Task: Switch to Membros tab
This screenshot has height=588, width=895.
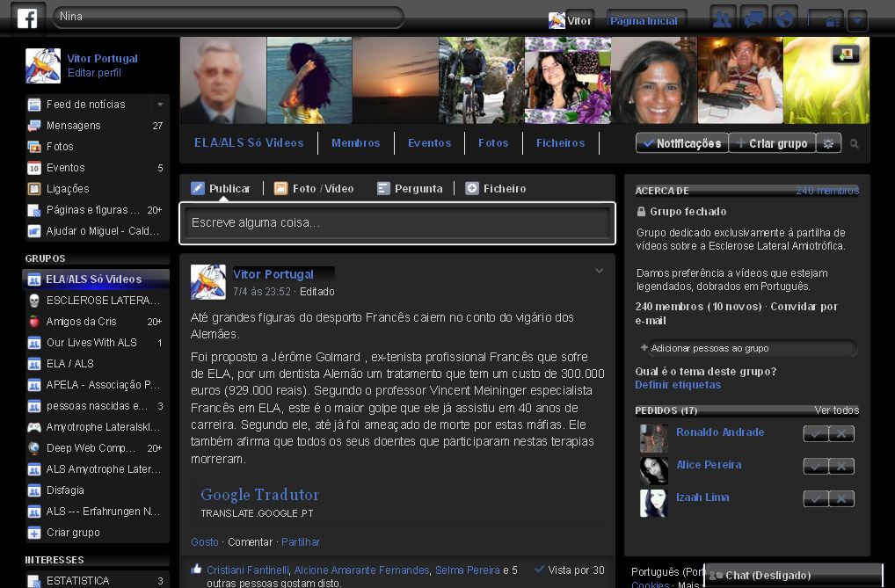Action: pyautogui.click(x=355, y=143)
